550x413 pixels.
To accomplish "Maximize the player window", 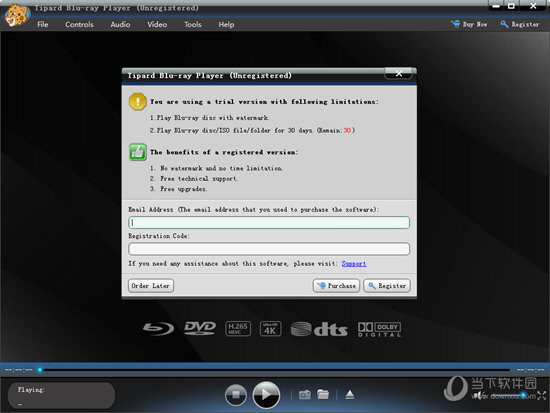I will coord(511,6).
